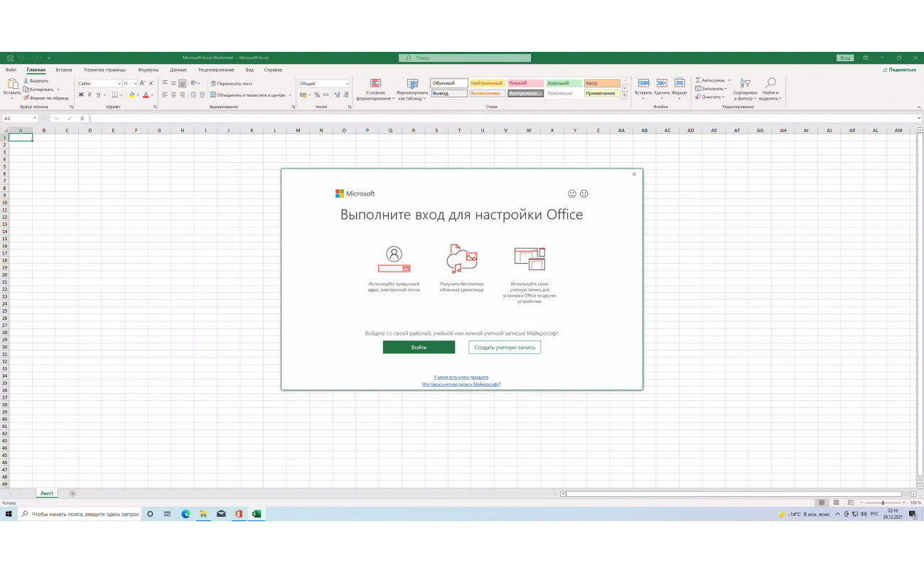Collapse the ribbon with the chevron
This screenshot has height=573, width=924.
click(x=918, y=107)
